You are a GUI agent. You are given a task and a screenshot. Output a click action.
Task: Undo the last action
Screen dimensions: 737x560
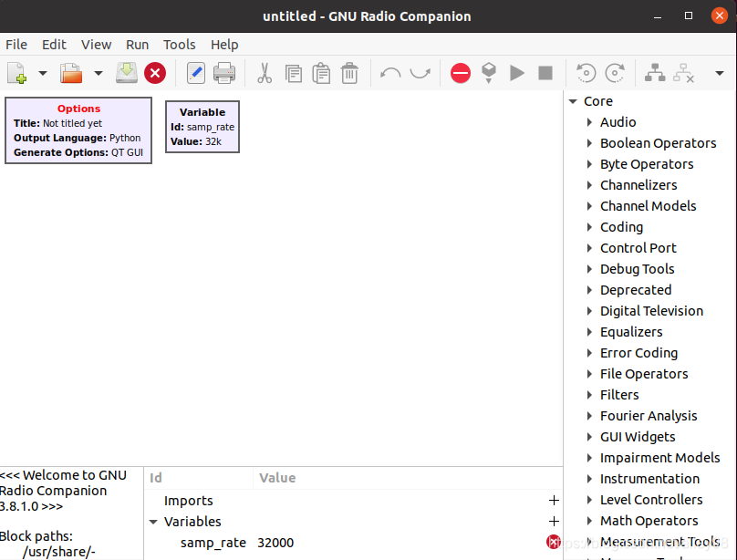tap(390, 73)
